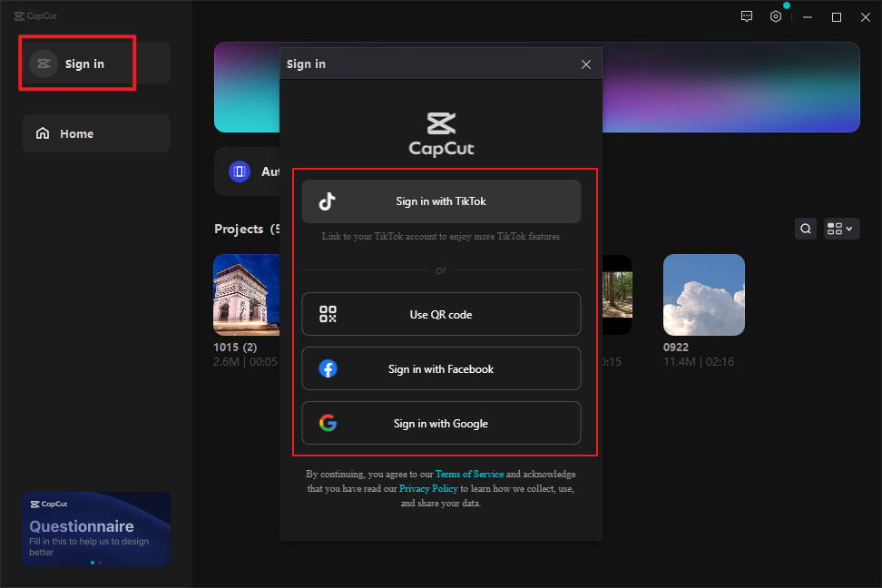
Task: Search projects with the magnifier icon
Action: tap(806, 229)
